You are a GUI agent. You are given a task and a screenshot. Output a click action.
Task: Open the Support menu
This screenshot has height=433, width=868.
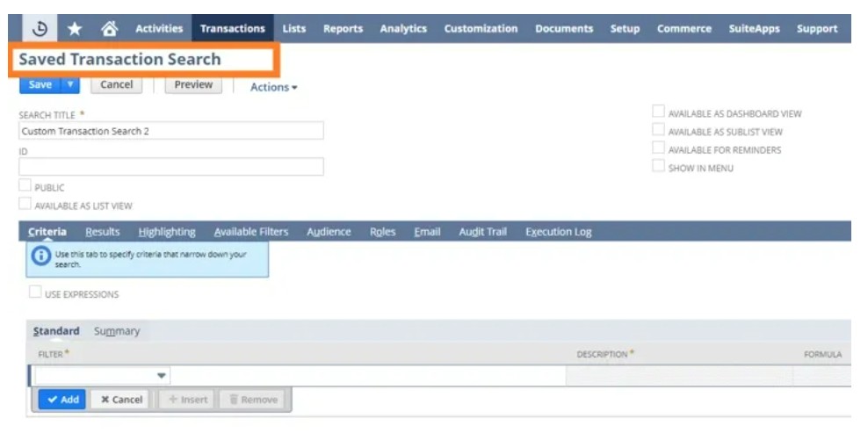click(x=817, y=29)
